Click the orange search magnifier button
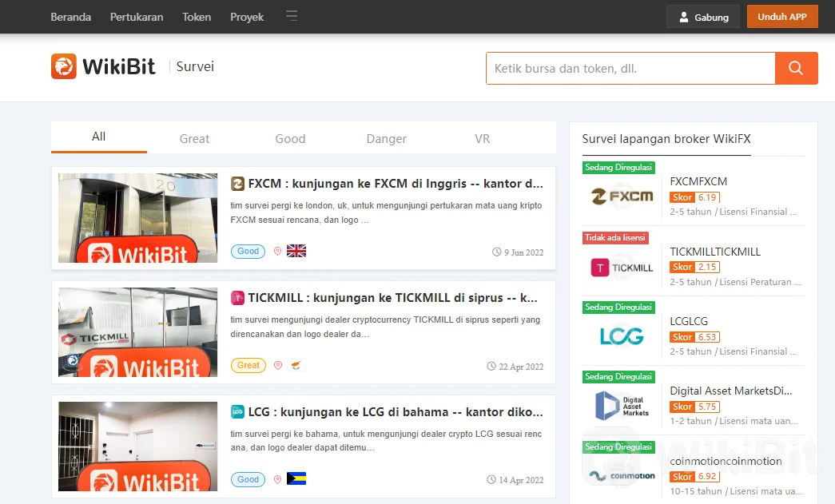The image size is (835, 504). [796, 69]
